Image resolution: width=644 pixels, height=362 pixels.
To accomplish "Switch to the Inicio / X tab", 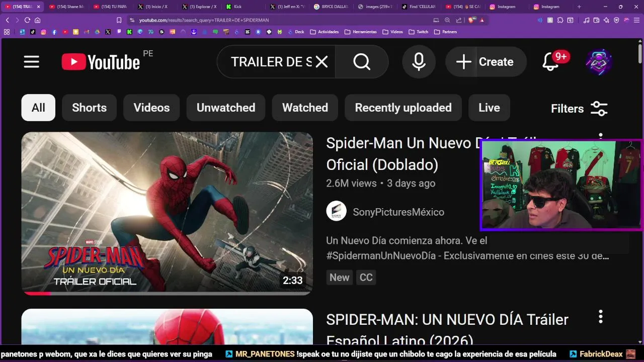I will (155, 7).
